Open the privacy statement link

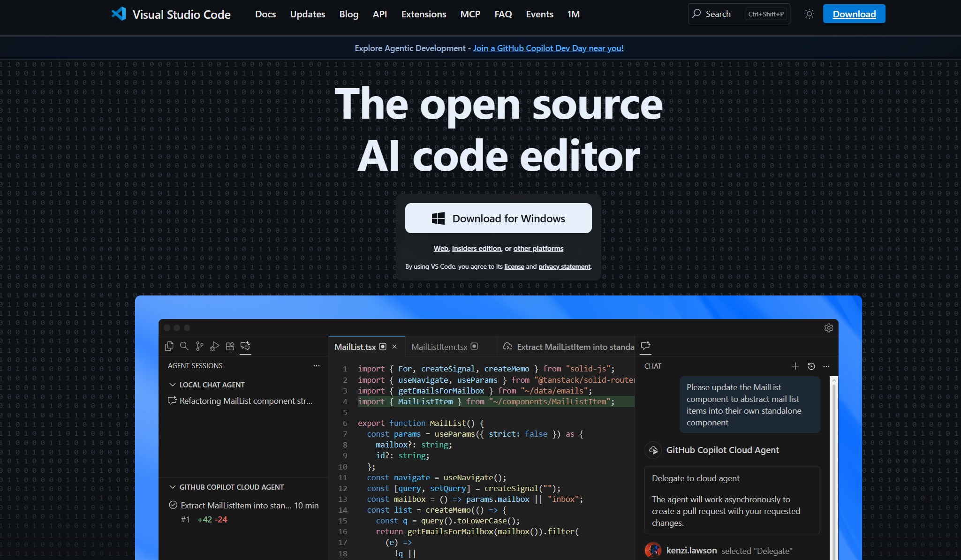pyautogui.click(x=565, y=266)
